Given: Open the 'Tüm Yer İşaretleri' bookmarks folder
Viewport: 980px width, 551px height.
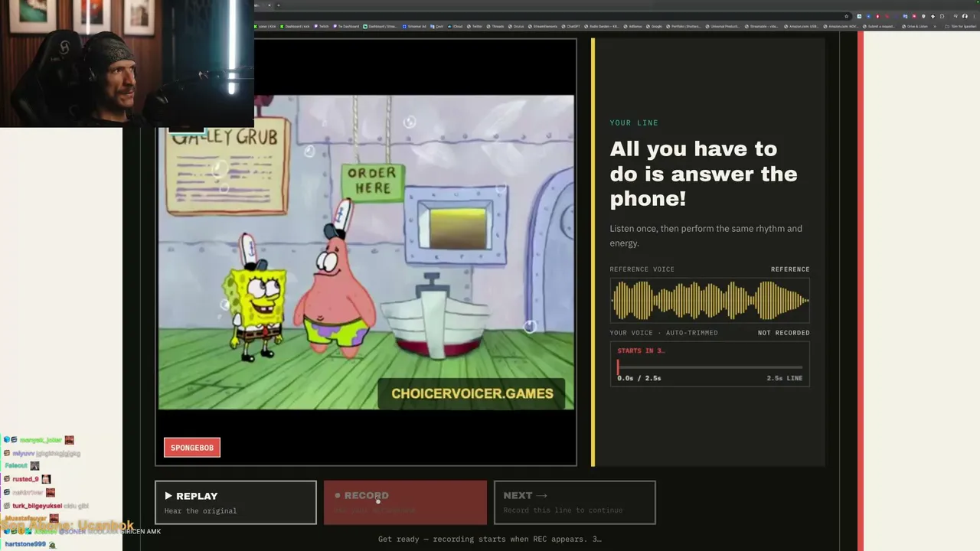Looking at the screenshot, I should (x=962, y=27).
